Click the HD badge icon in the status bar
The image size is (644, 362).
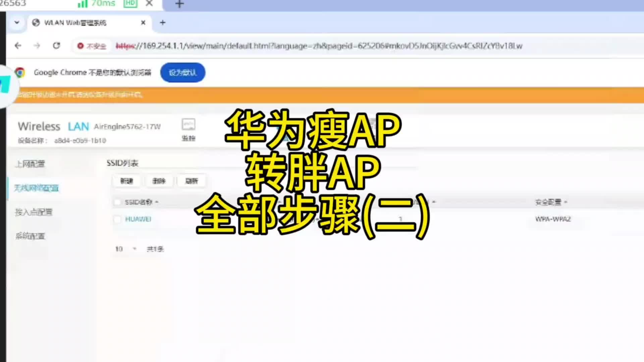(130, 4)
